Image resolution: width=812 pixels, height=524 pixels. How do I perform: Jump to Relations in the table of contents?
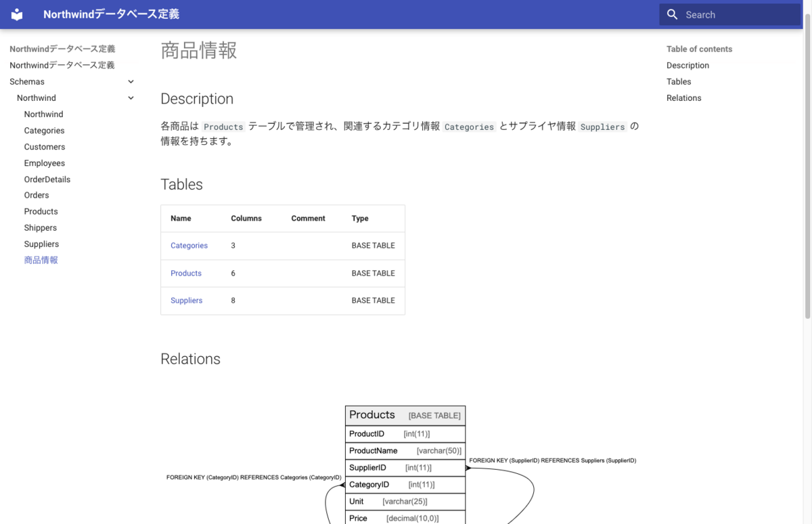683,97
